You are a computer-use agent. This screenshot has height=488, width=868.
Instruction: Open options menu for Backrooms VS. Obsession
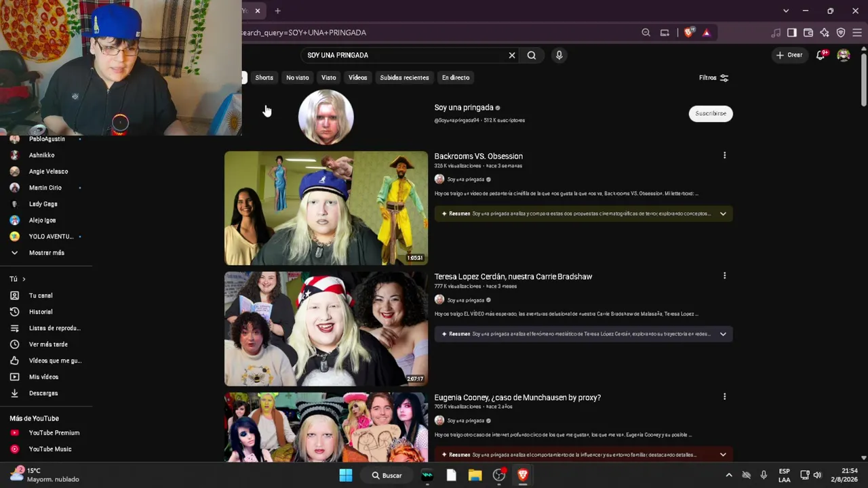point(724,156)
